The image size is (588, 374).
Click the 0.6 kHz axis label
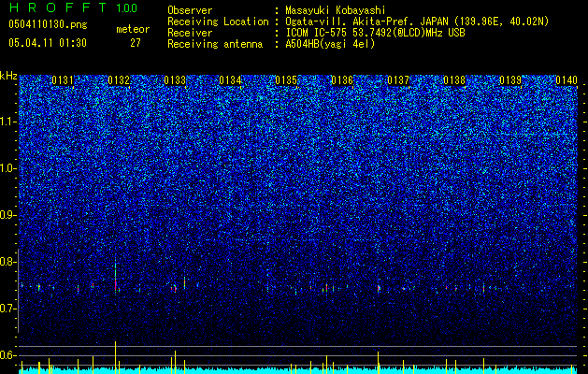click(8, 355)
